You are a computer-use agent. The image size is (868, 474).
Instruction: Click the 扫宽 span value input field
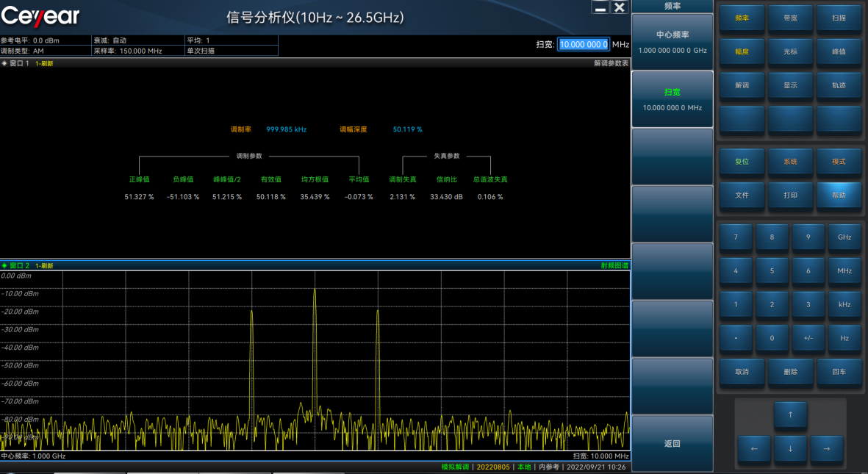click(584, 44)
